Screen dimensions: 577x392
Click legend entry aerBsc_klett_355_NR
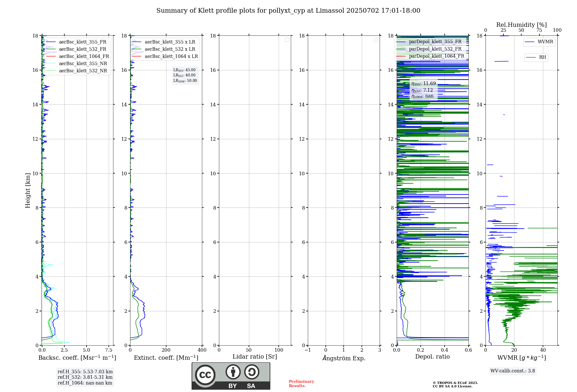coord(77,64)
